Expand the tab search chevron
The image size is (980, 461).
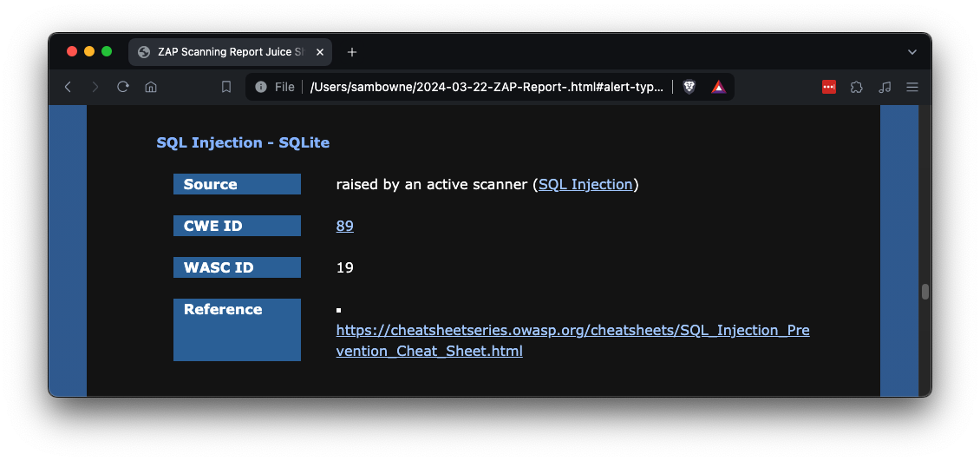[912, 52]
